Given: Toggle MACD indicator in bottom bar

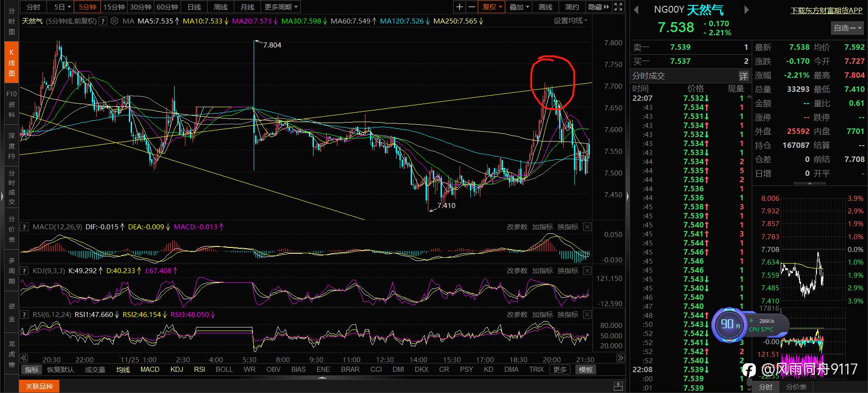Looking at the screenshot, I should pyautogui.click(x=150, y=369).
